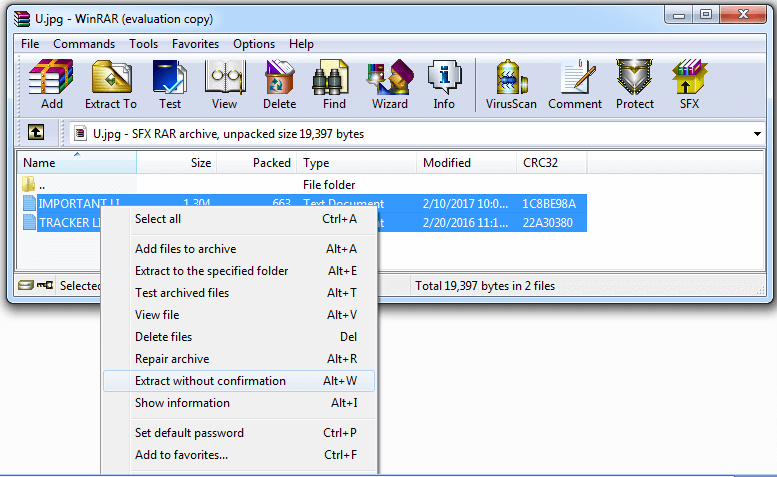Sort by the Packed column header

(257, 162)
